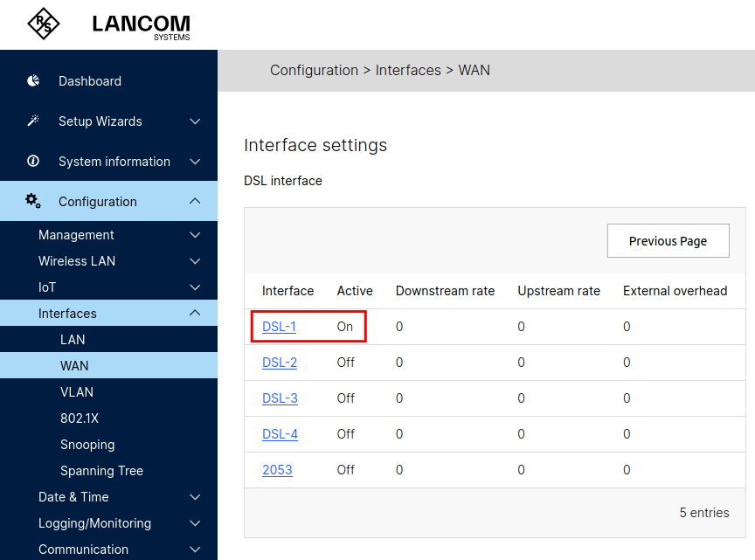This screenshot has width=755, height=560.
Task: Open Dashboard via its pie chart icon
Action: (33, 81)
